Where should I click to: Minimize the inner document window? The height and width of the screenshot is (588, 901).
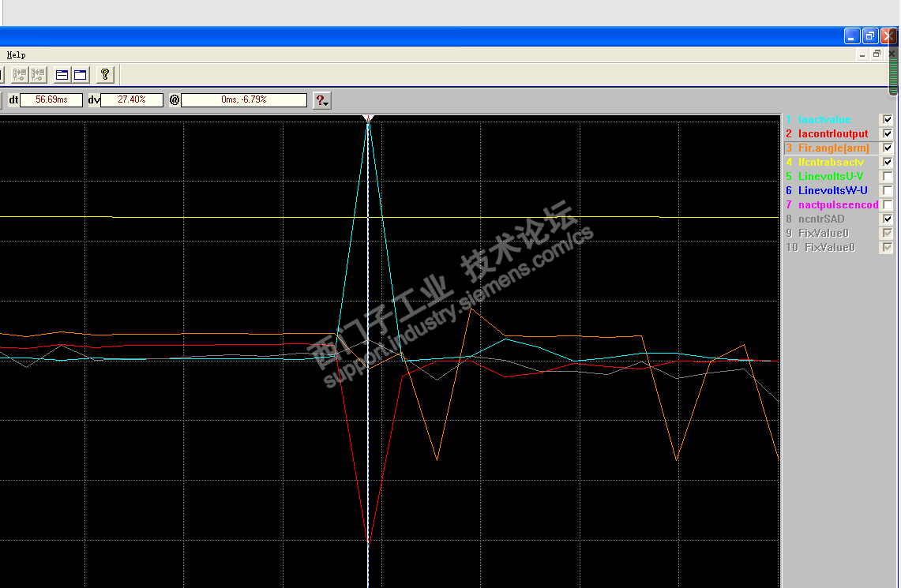862,54
